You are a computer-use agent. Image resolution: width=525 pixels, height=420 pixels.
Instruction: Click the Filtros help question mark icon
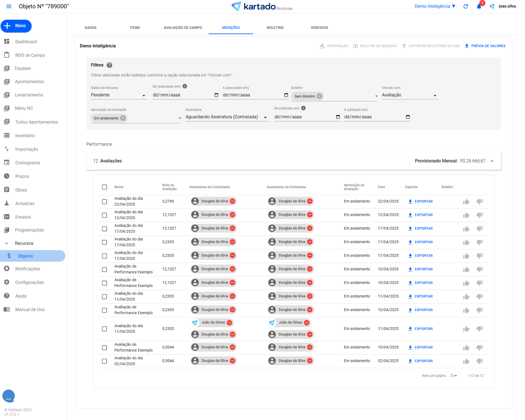[110, 65]
